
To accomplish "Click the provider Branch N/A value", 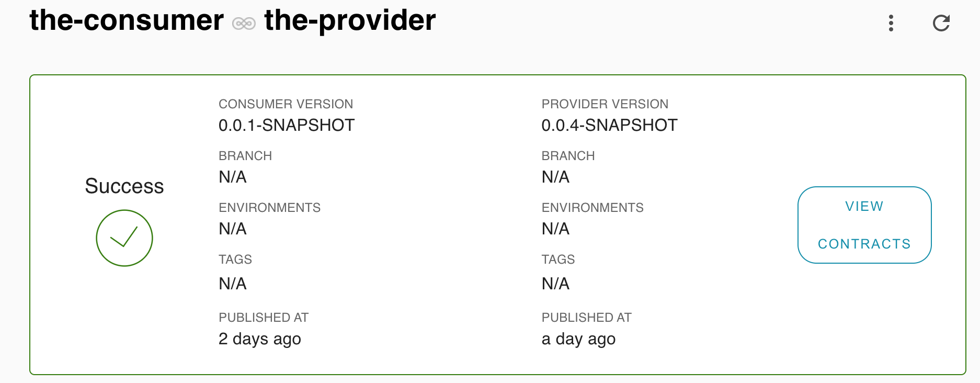I will [555, 177].
